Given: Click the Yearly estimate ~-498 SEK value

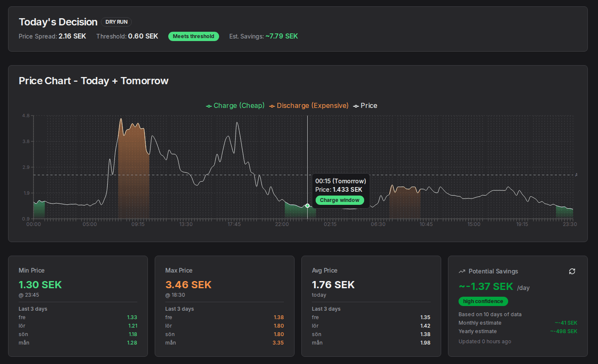Looking at the screenshot, I should [564, 331].
